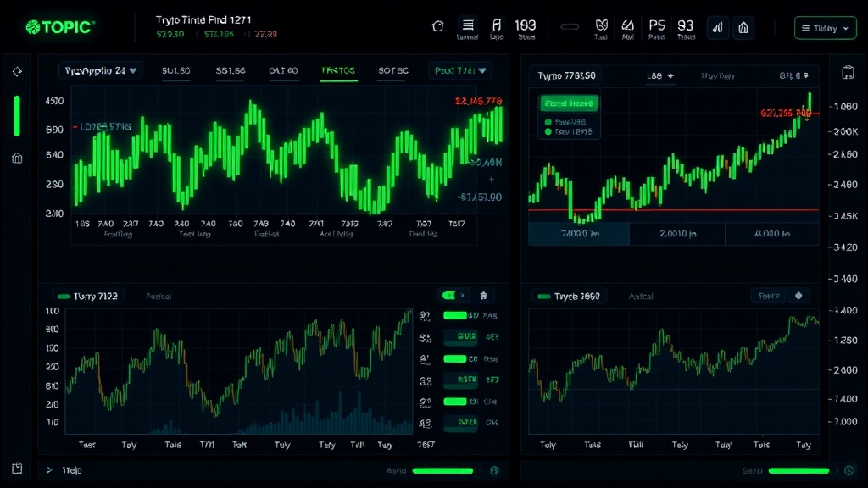This screenshot has height=488, width=868.
Task: Click the circular refresh icon in top toolbar
Action: (438, 26)
